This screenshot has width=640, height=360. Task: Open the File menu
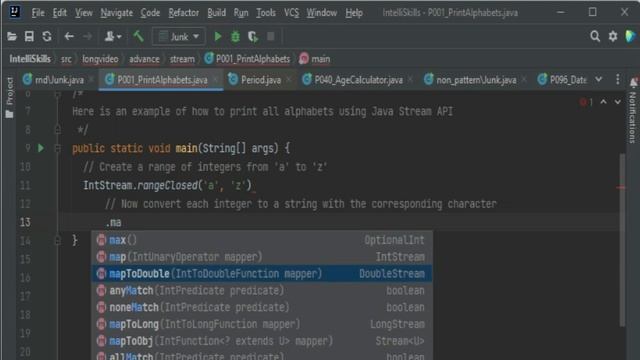pos(38,13)
